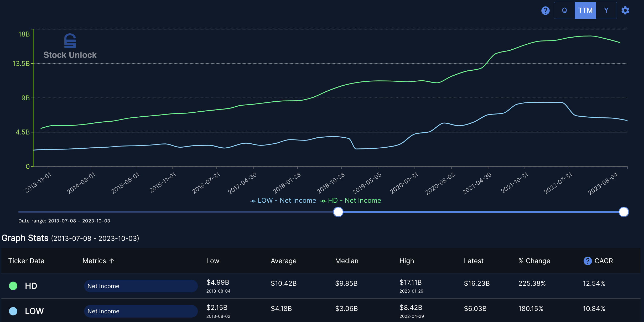Click the Latest column header
The width and height of the screenshot is (644, 322).
pos(474,261)
